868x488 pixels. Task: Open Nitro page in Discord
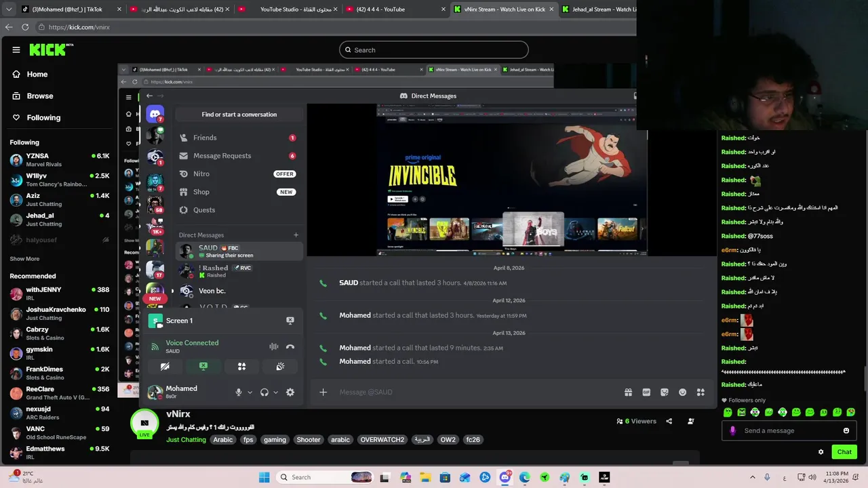(x=238, y=174)
